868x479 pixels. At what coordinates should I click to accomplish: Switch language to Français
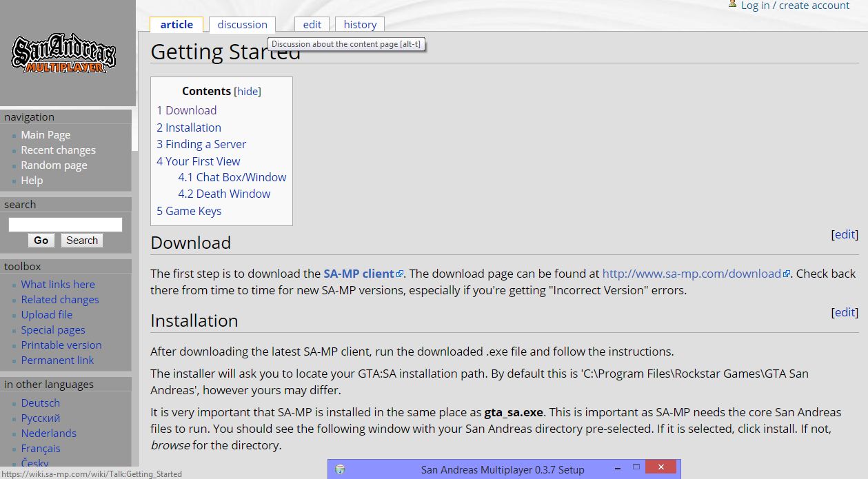click(x=41, y=449)
